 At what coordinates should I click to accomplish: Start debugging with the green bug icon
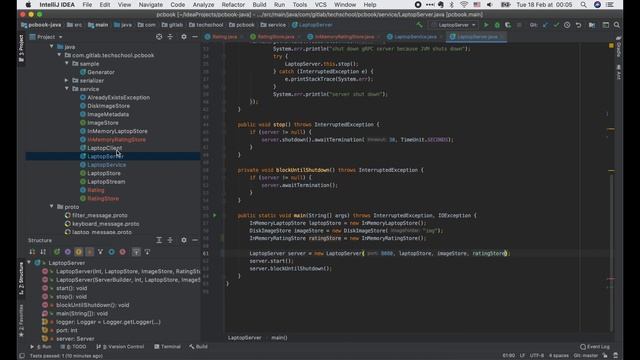click(497, 25)
